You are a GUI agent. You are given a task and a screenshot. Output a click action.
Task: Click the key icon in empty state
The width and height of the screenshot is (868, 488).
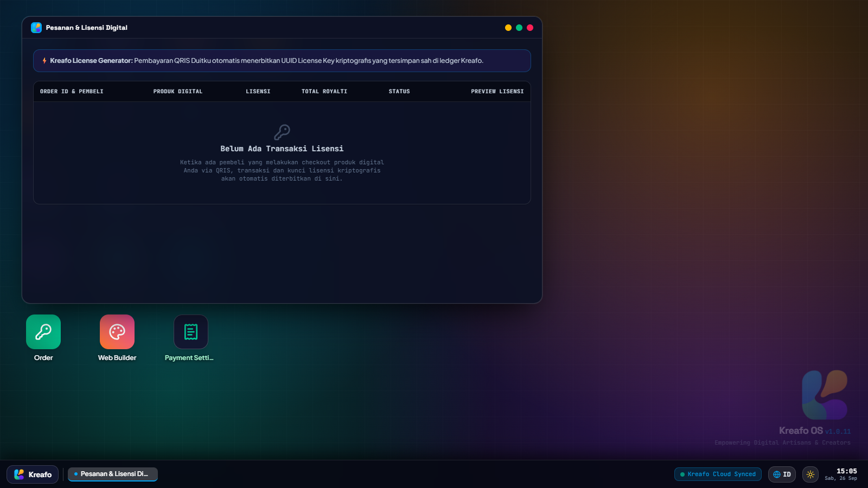[x=282, y=132]
